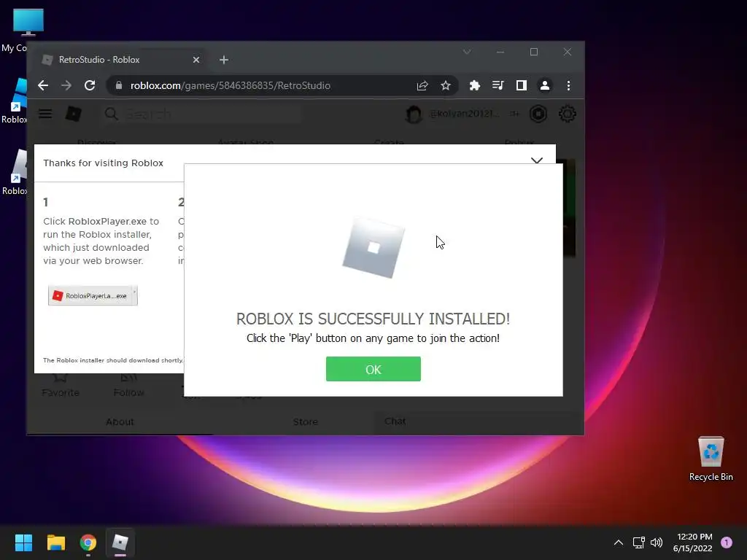Screen dimensions: 747x560
Task: Open the Chrome profile avatar
Action: 544,86
